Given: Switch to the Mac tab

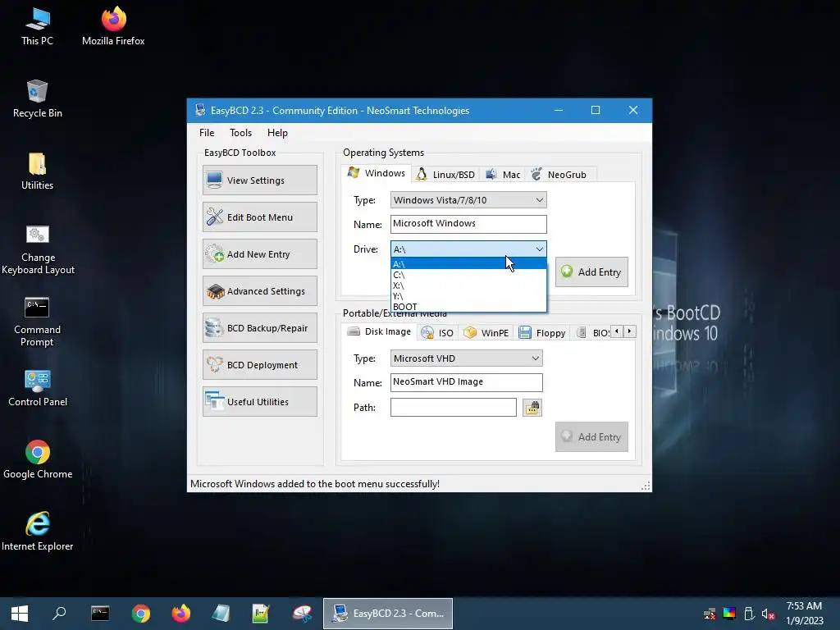Looking at the screenshot, I should 503,175.
